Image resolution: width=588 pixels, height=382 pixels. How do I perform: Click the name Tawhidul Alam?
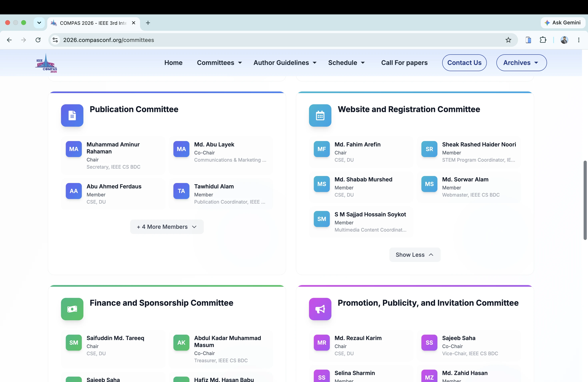pos(214,187)
